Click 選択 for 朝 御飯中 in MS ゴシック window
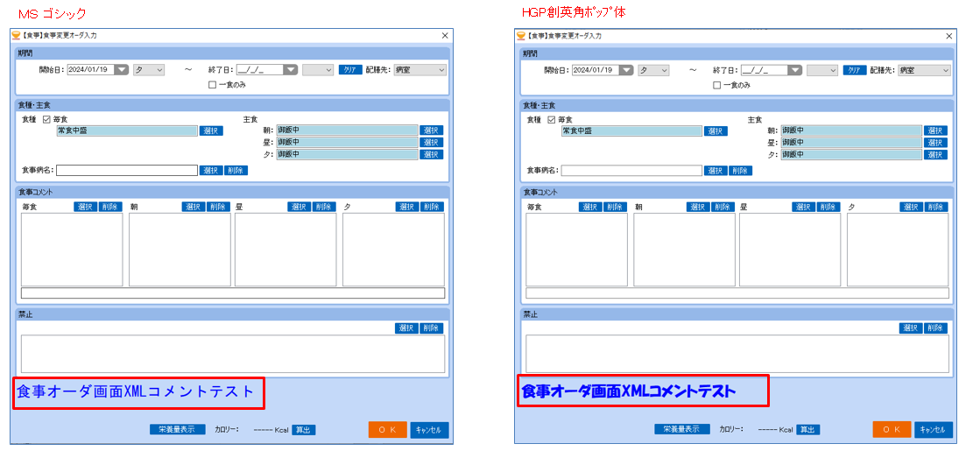The height and width of the screenshot is (458, 980). click(x=432, y=130)
